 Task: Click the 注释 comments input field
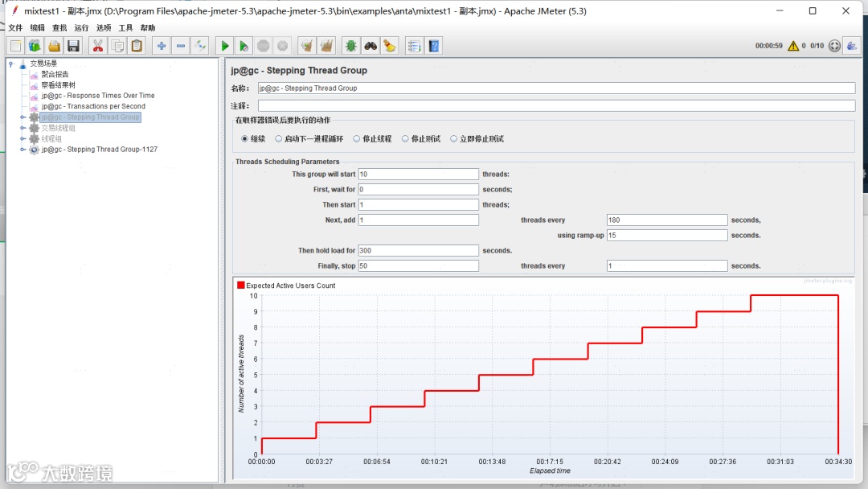(x=556, y=106)
